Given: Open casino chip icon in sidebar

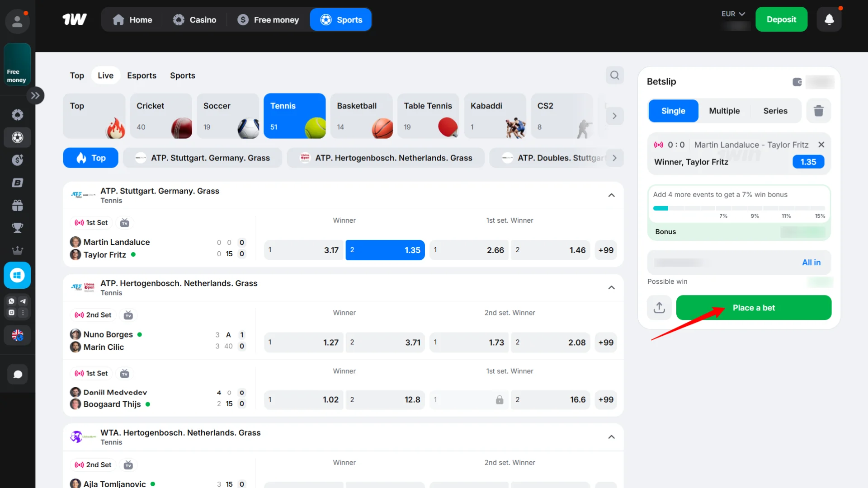Looking at the screenshot, I should (x=17, y=115).
